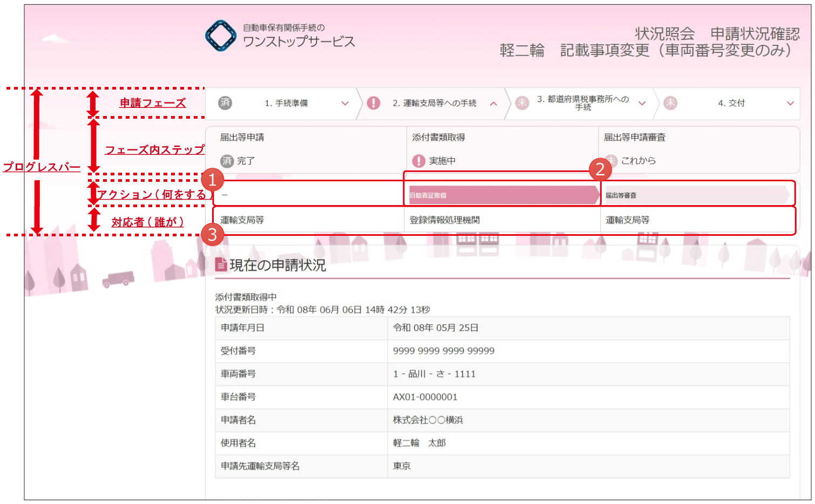Click the 済 status icon beside 手続準備
Viewport: 815px width, 504px height.
[225, 103]
